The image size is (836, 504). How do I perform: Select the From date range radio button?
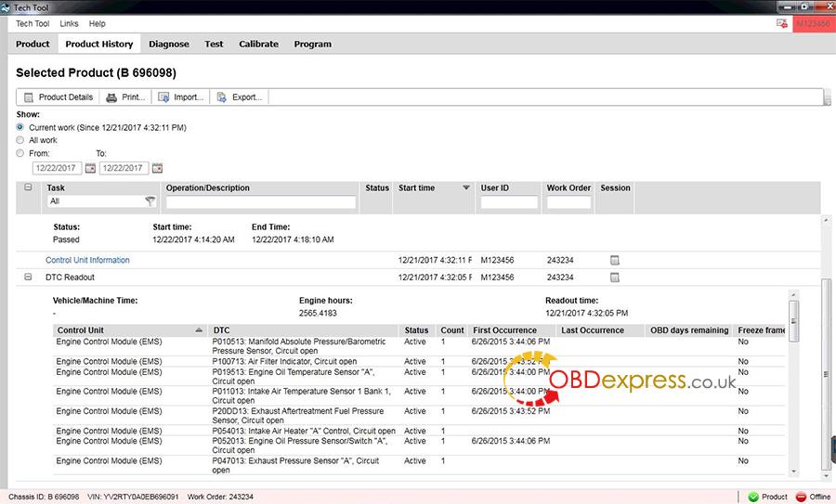click(20, 153)
